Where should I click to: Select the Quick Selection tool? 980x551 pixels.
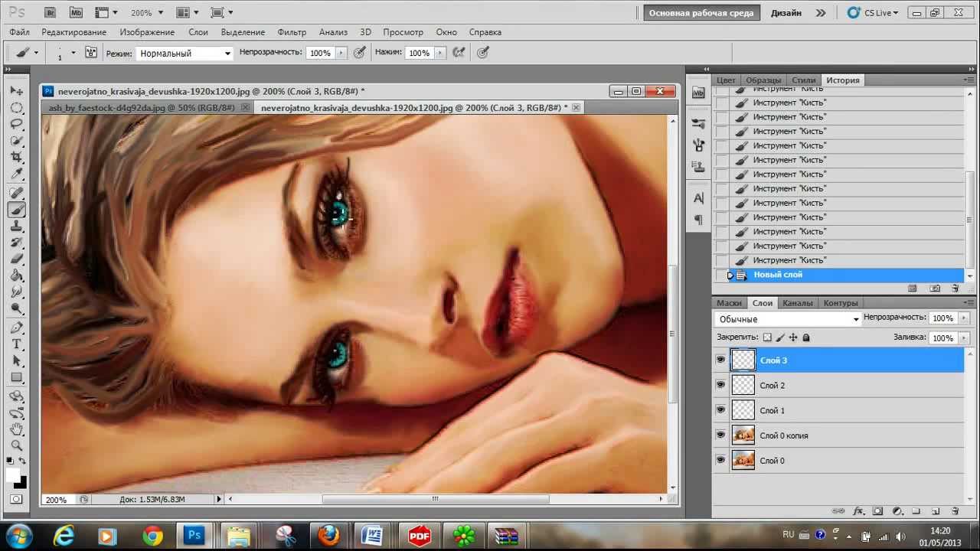coord(16,141)
